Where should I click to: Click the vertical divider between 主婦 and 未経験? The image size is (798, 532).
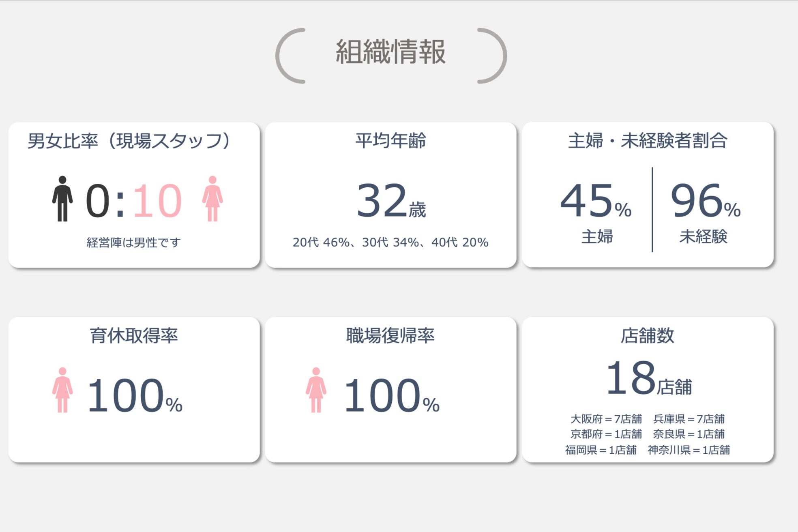(x=652, y=209)
